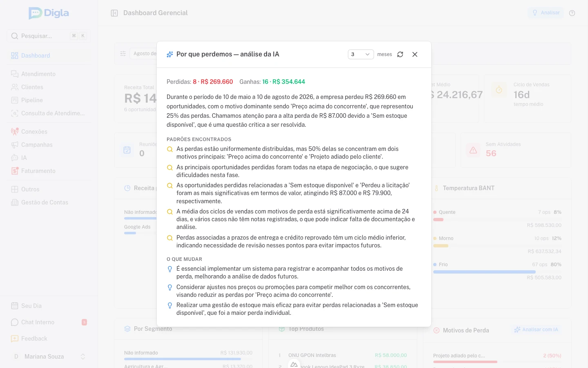Click the refresh analysis icon in the dialog
The height and width of the screenshot is (368, 588).
point(400,54)
